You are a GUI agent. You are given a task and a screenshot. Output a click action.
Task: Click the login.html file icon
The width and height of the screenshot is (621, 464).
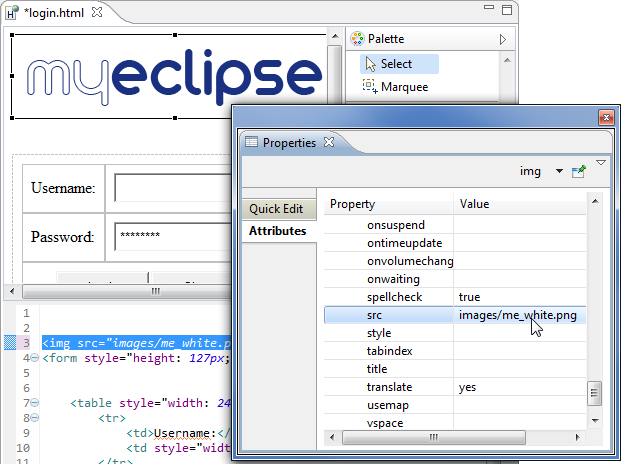14,13
